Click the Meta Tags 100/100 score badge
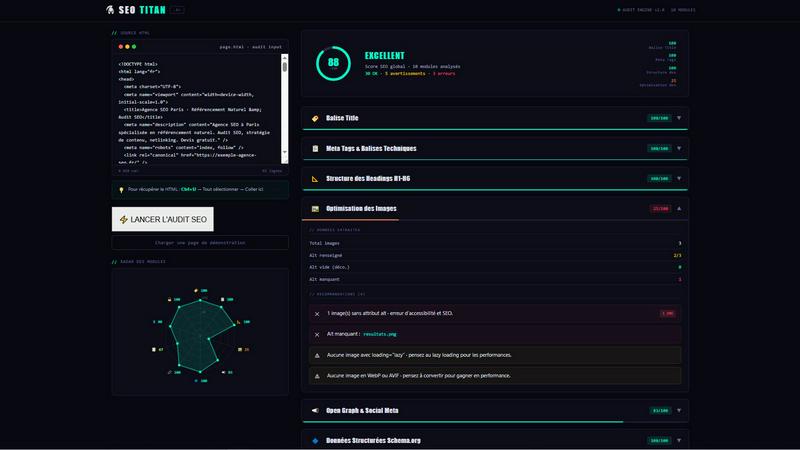The image size is (800, 450). [660, 148]
